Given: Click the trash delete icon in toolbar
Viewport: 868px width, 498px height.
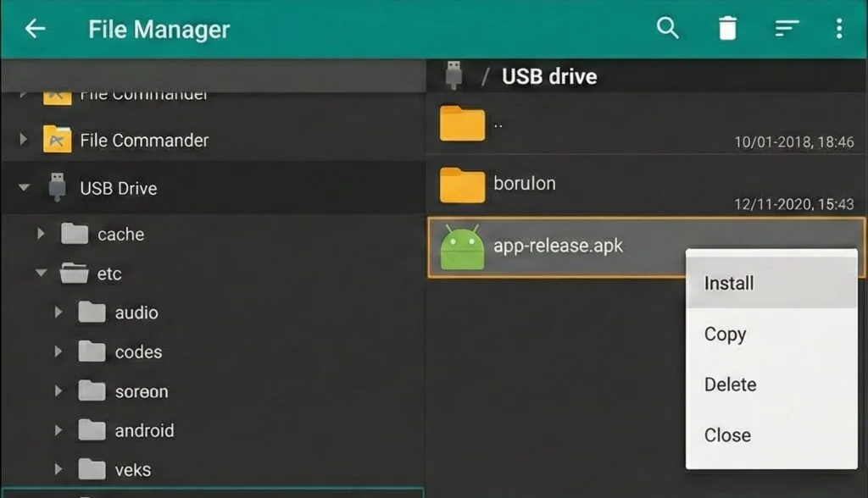Looking at the screenshot, I should (x=727, y=28).
